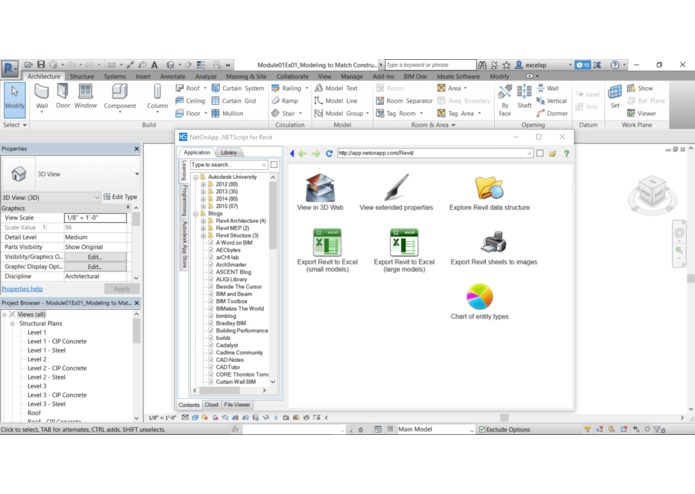This screenshot has height=494, width=695.
Task: Click the Apply button in Properties
Action: point(122,289)
